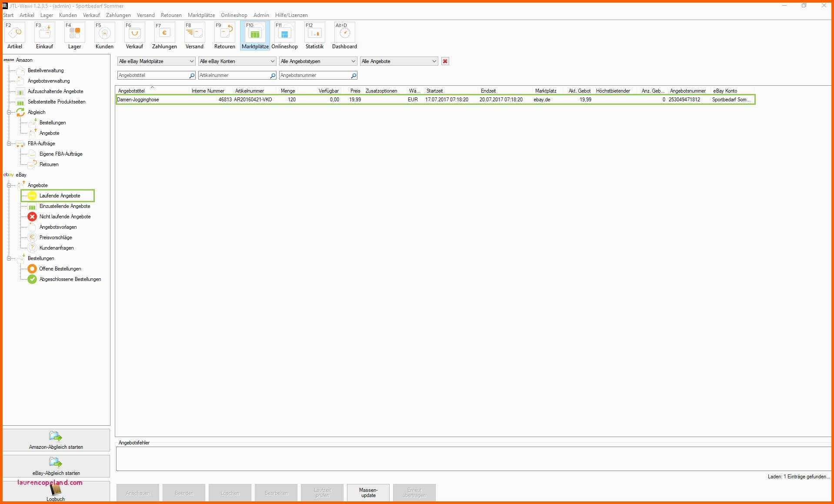The width and height of the screenshot is (834, 504).
Task: Expand the Alle Angebotstypen dropdown
Action: [318, 61]
